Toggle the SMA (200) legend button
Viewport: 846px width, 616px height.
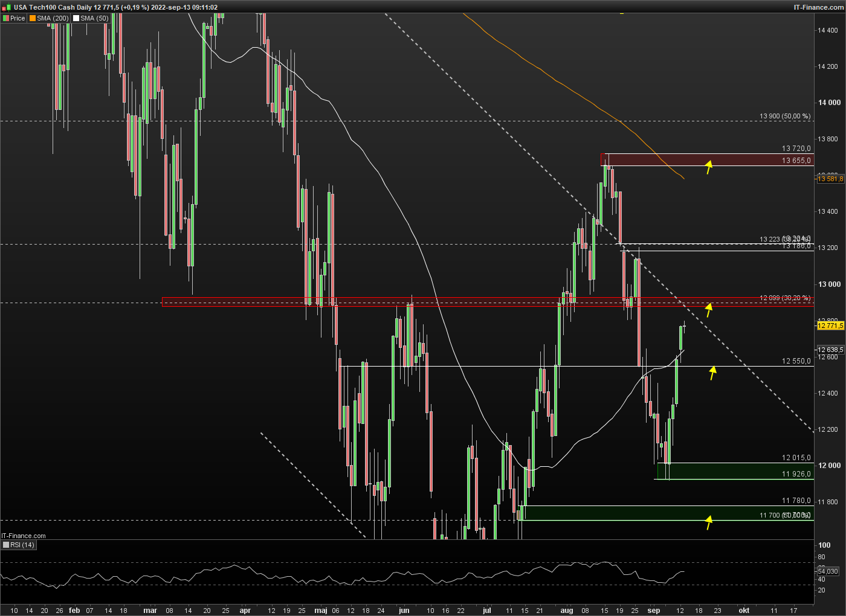(49, 18)
